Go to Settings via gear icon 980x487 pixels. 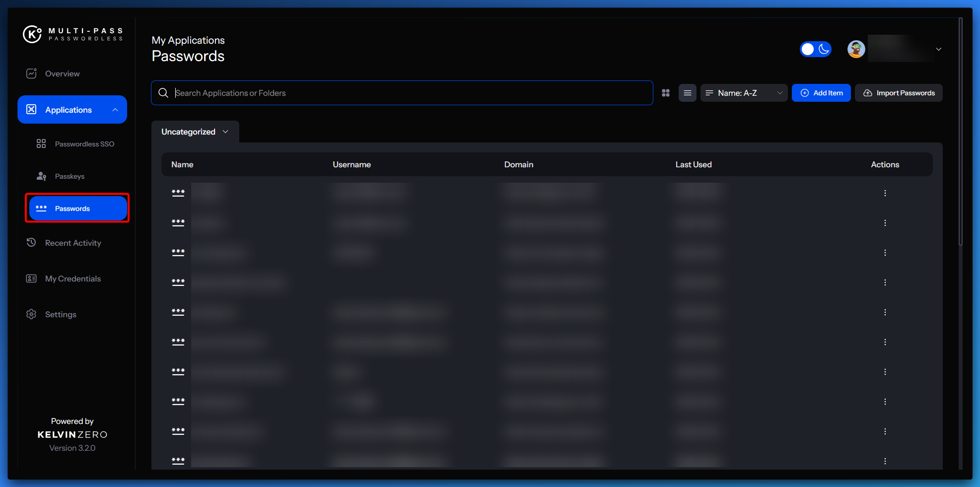31,314
